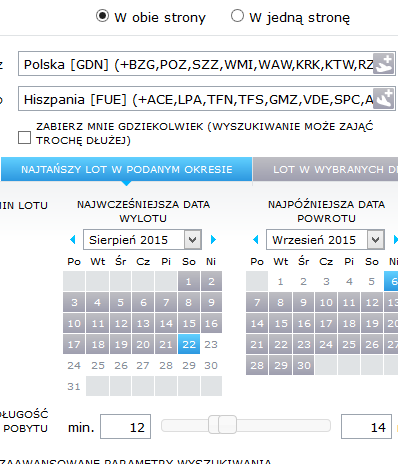Go to previous month in departure calendar
Image resolution: width=398 pixels, height=464 pixels.
(x=73, y=239)
